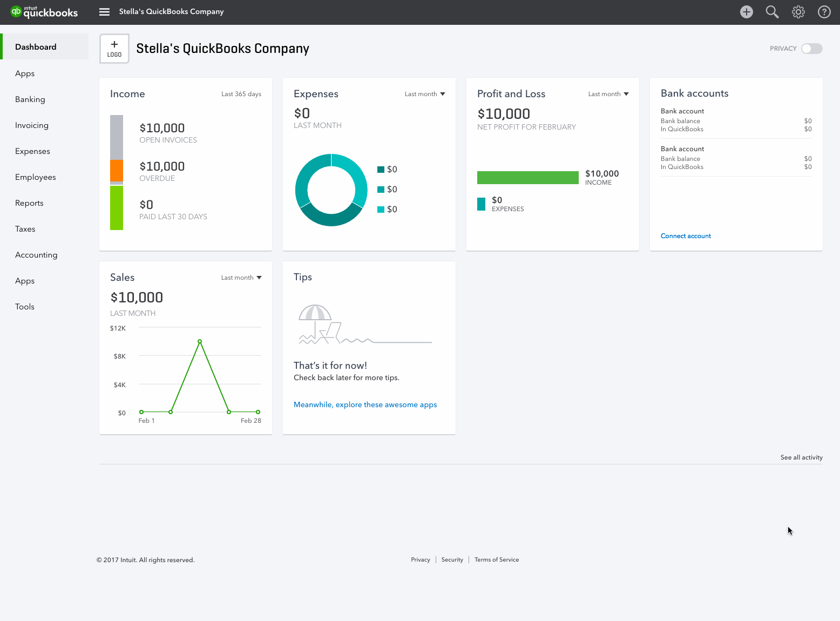The width and height of the screenshot is (840, 621).
Task: Open the Expenses card Last month dropdown
Action: coord(425,94)
